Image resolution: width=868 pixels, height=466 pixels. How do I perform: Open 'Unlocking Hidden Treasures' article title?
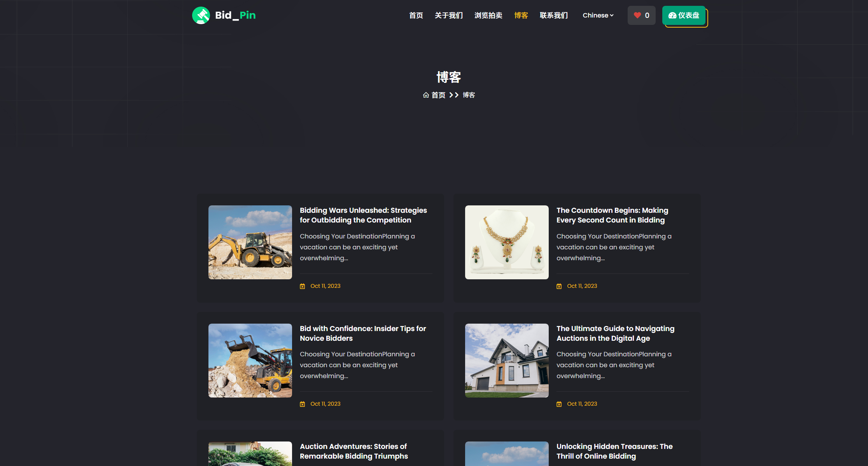[614, 451]
